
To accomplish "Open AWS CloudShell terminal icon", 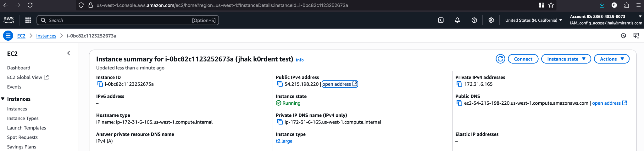I will coord(441,20).
